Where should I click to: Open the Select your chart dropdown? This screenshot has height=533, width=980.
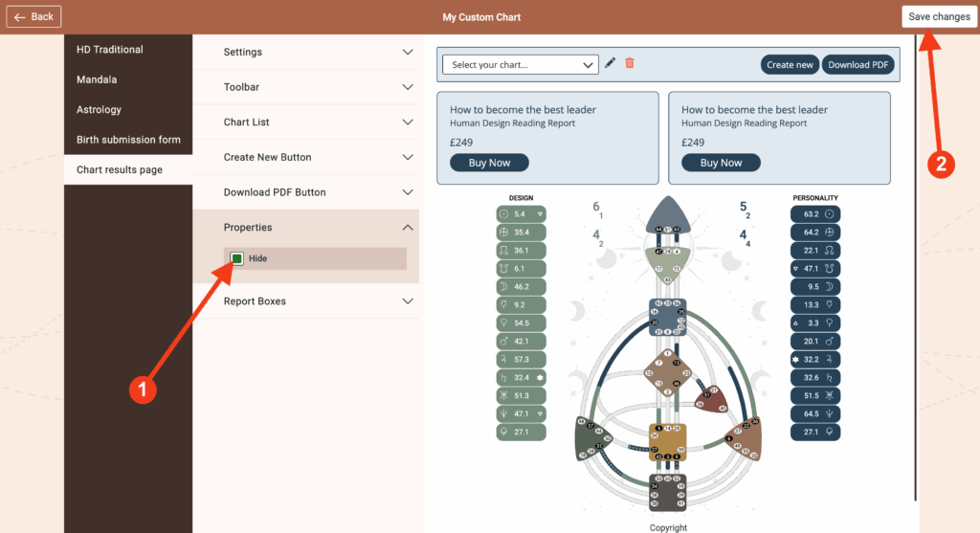coord(521,64)
